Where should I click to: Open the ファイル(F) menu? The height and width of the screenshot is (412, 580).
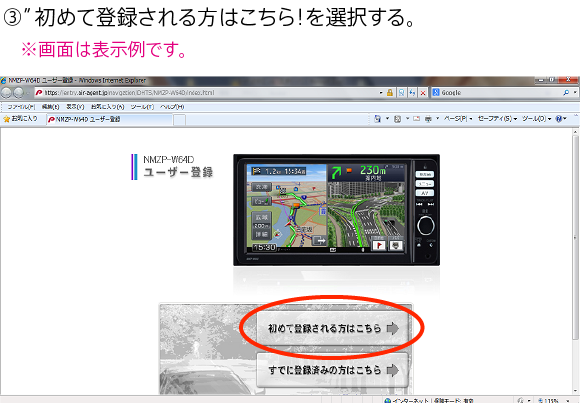click(x=21, y=107)
